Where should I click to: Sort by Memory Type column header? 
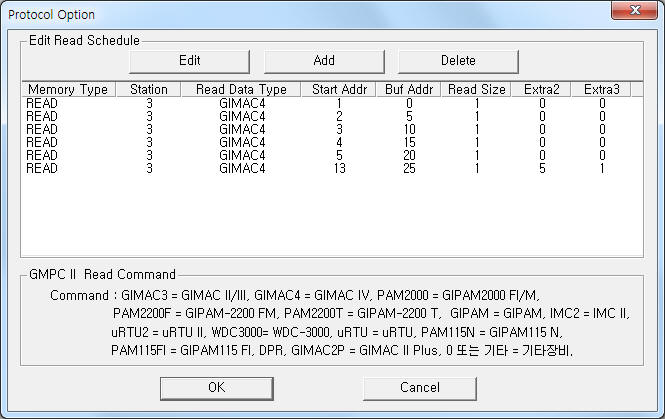coord(68,89)
